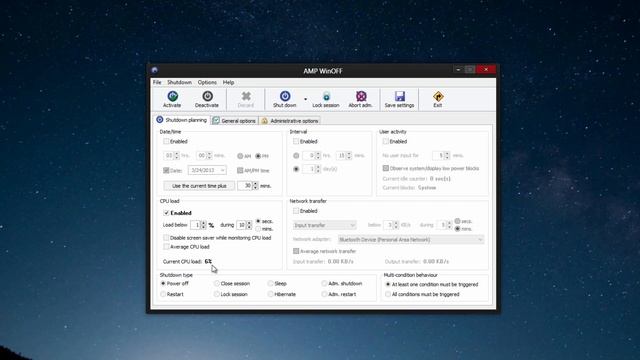The height and width of the screenshot is (360, 640).
Task: Click the Interval day(s) input field
Action: click(x=309, y=169)
